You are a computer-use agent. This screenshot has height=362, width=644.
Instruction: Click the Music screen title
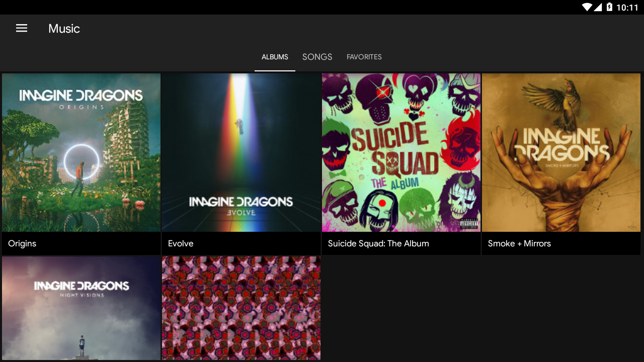64,29
